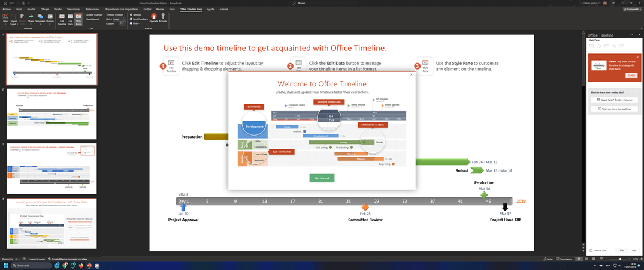Select slide 1 thumbnail
The height and width of the screenshot is (270, 644).
tap(52, 59)
